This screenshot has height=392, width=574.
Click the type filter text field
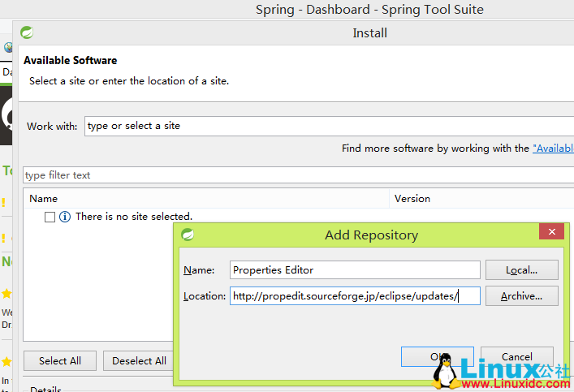[298, 175]
